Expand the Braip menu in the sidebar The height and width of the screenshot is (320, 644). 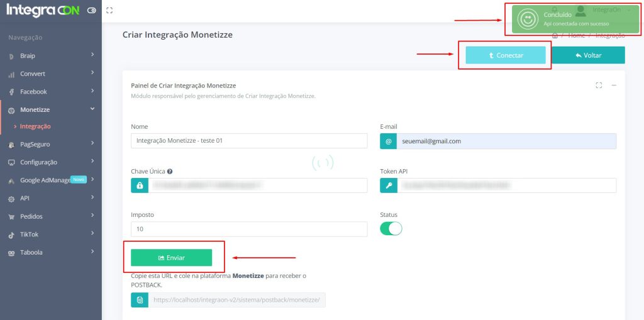50,56
